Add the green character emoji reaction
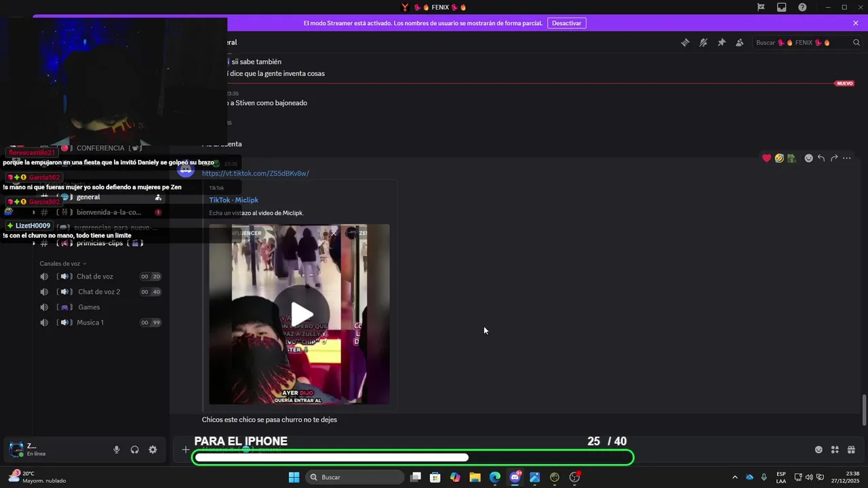 [x=791, y=158]
